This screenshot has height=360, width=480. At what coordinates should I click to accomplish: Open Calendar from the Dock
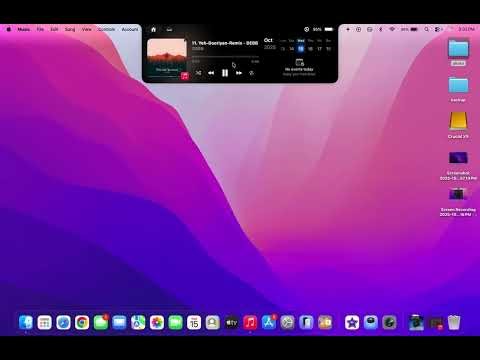[194, 322]
